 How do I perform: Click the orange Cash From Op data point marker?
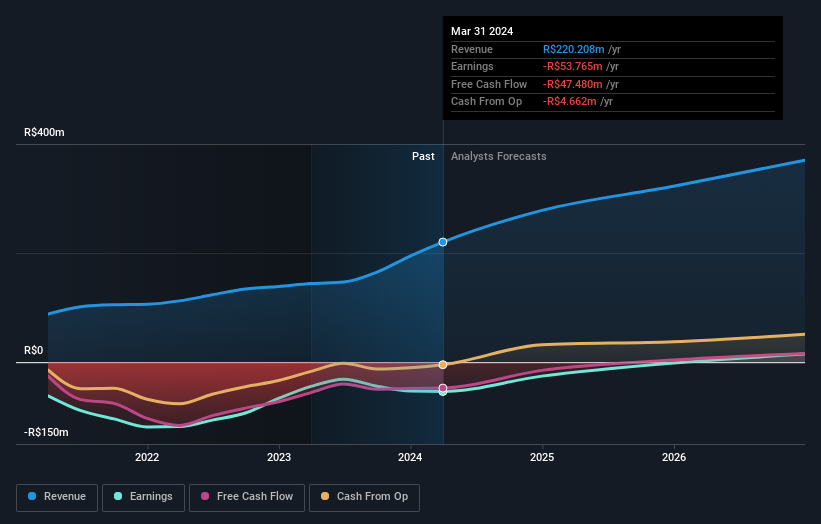443,364
